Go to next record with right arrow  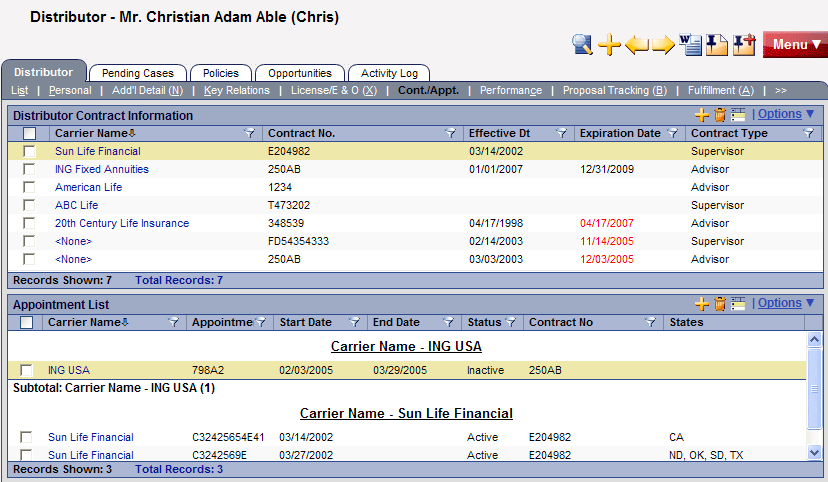(x=663, y=45)
